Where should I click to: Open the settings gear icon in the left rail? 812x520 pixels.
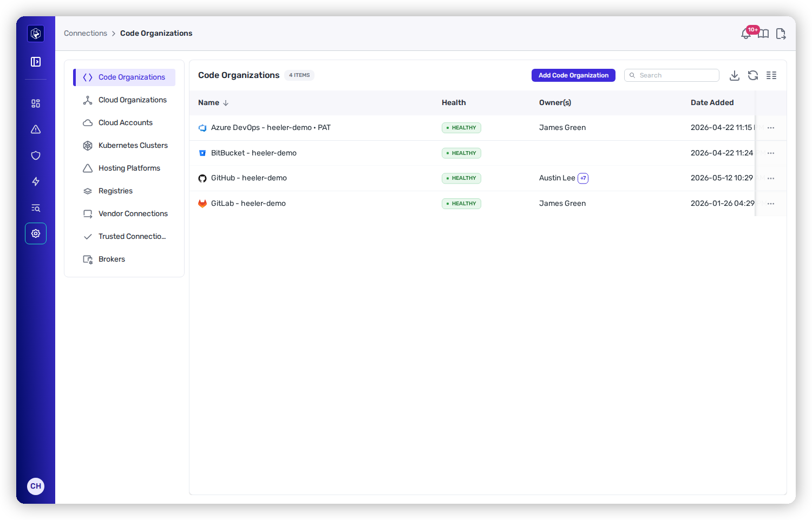36,233
